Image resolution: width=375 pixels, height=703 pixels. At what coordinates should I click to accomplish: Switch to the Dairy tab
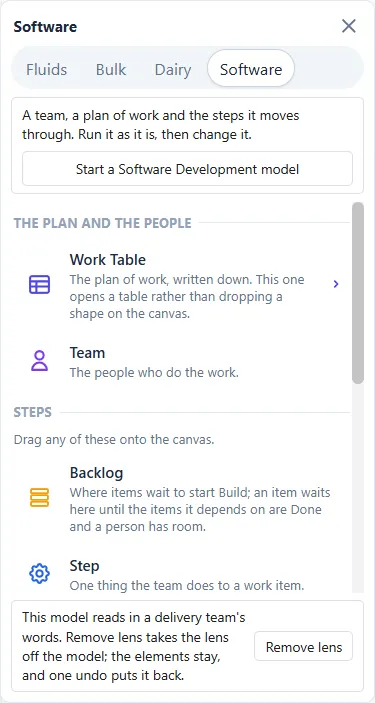173,69
